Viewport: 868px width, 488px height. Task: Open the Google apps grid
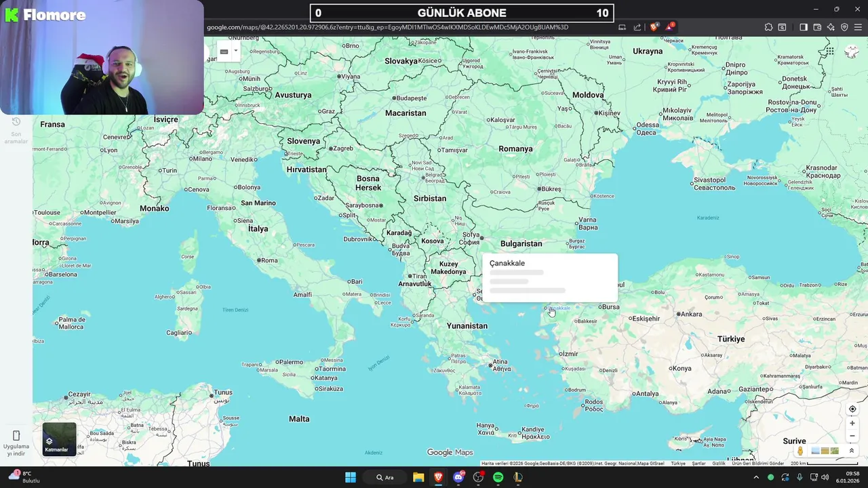pyautogui.click(x=829, y=52)
